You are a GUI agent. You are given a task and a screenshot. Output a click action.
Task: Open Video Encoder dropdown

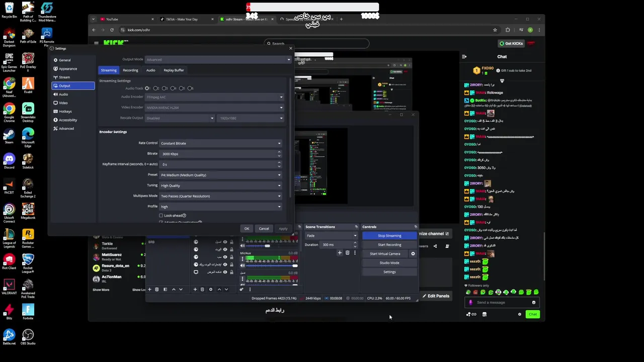pyautogui.click(x=214, y=107)
